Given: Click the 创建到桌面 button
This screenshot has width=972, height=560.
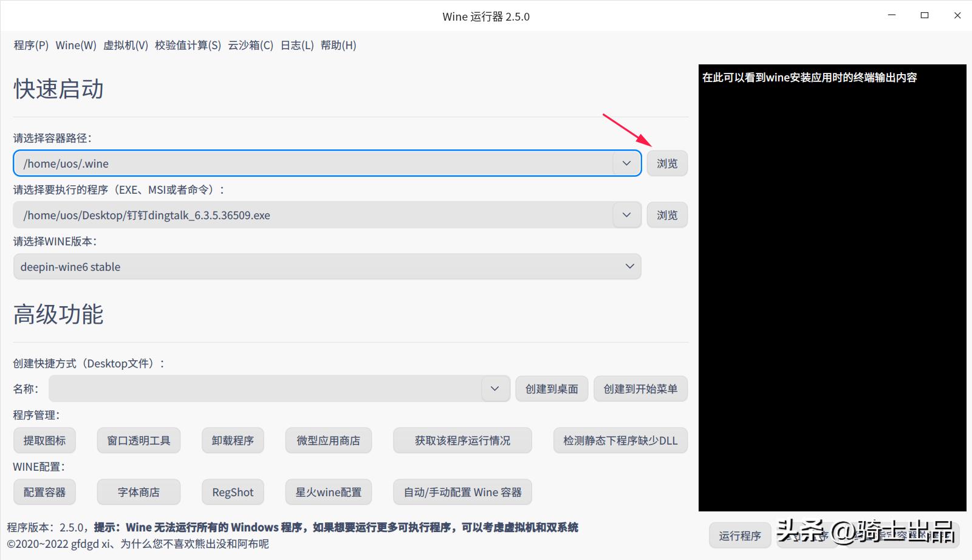Looking at the screenshot, I should [x=551, y=388].
